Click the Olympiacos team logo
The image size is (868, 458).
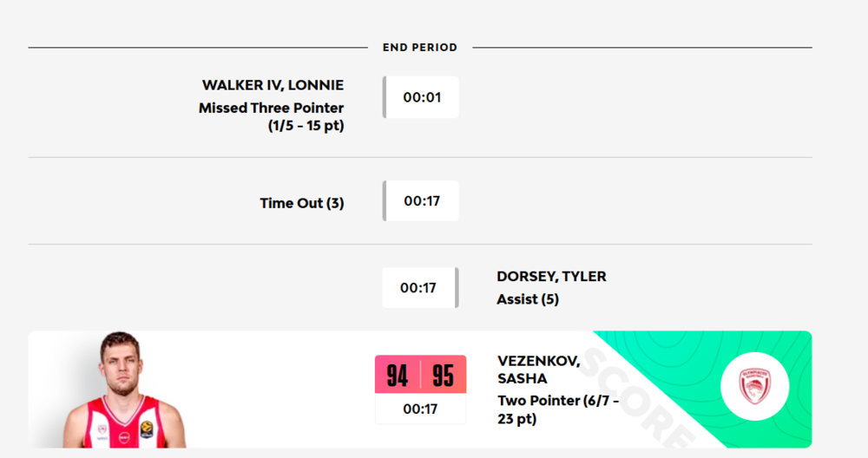[754, 387]
